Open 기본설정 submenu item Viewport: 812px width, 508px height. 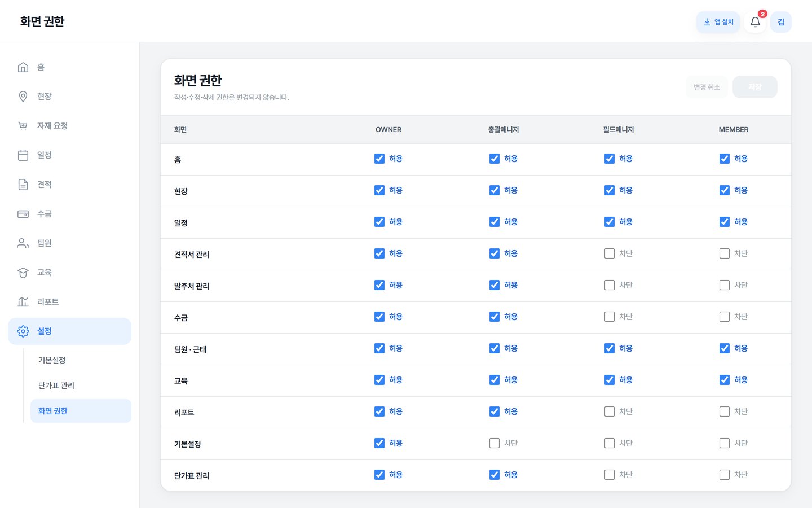pos(81,360)
